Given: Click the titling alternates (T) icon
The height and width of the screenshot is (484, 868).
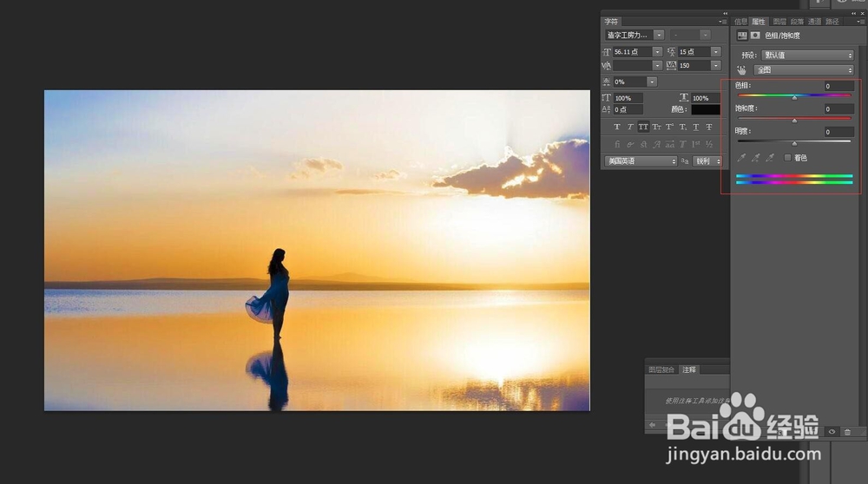Looking at the screenshot, I should coord(682,144).
